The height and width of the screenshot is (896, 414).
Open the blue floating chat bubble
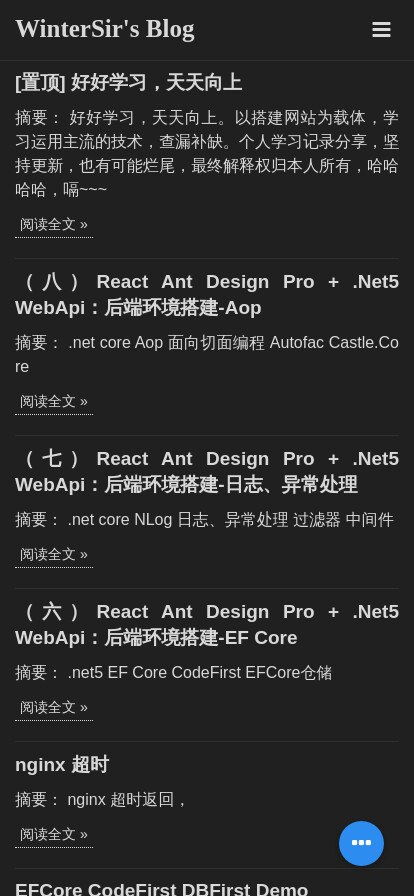361,843
